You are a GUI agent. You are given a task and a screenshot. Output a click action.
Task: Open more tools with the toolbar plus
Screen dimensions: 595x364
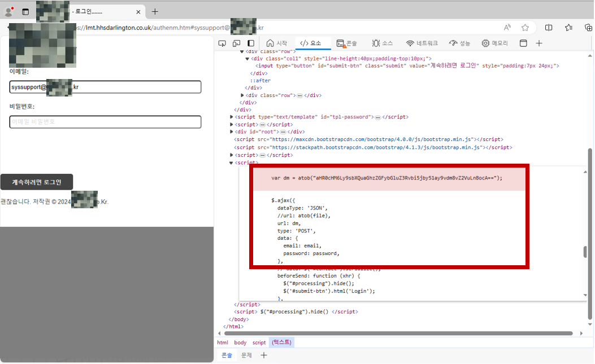pyautogui.click(x=539, y=43)
